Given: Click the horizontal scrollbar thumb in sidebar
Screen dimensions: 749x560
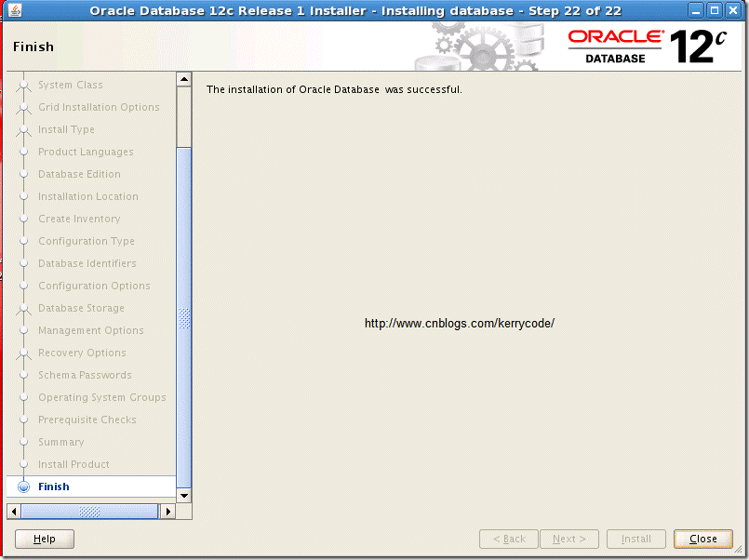Looking at the screenshot, I should 90,512.
